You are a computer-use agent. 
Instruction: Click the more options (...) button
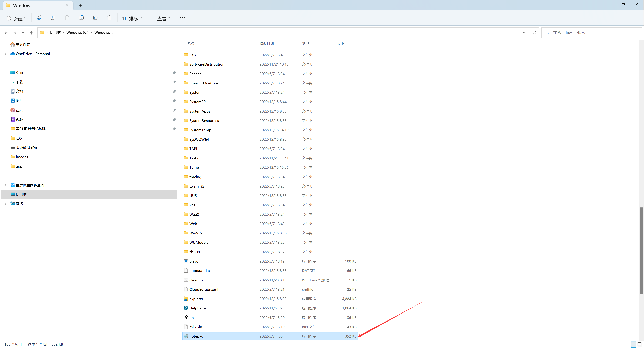[x=182, y=18]
